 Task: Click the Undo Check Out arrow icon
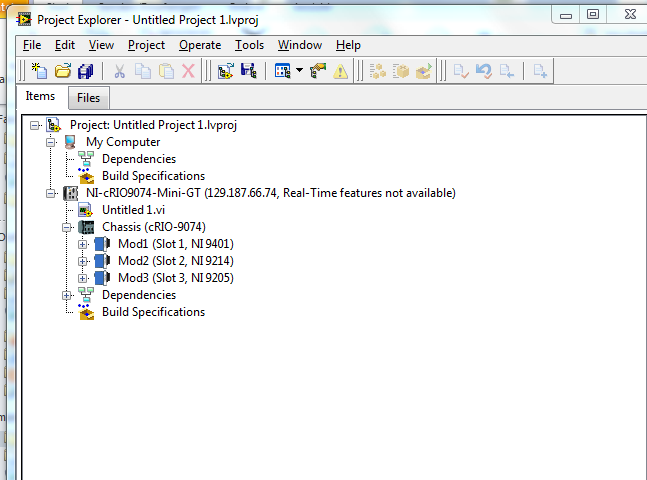[484, 71]
